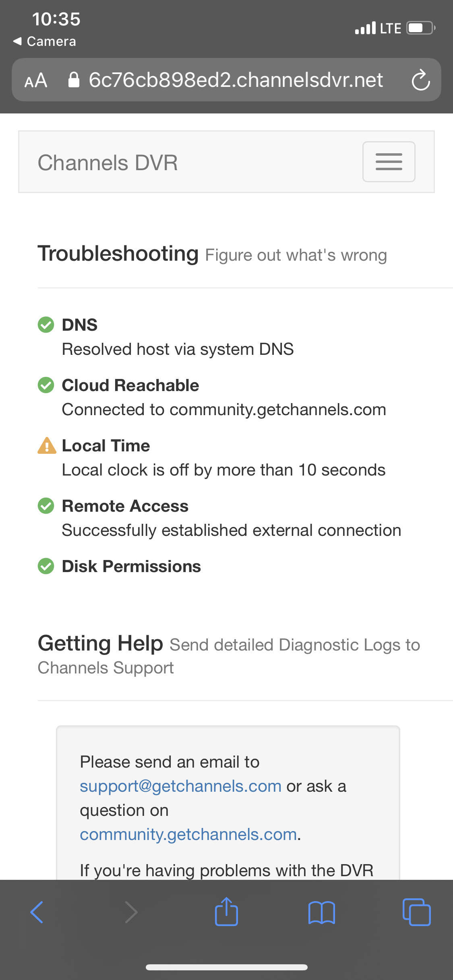453x980 pixels.
Task: Go back with the Safari back arrow
Action: point(37,912)
